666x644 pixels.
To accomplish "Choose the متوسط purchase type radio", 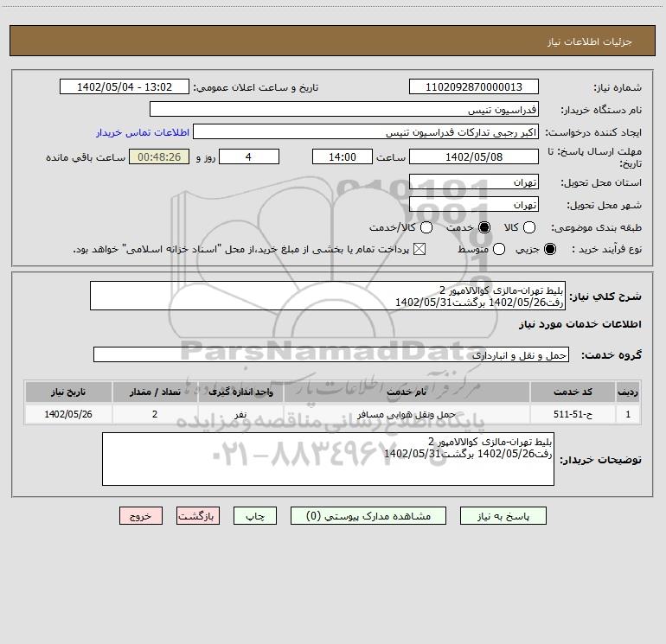I will (499, 249).
